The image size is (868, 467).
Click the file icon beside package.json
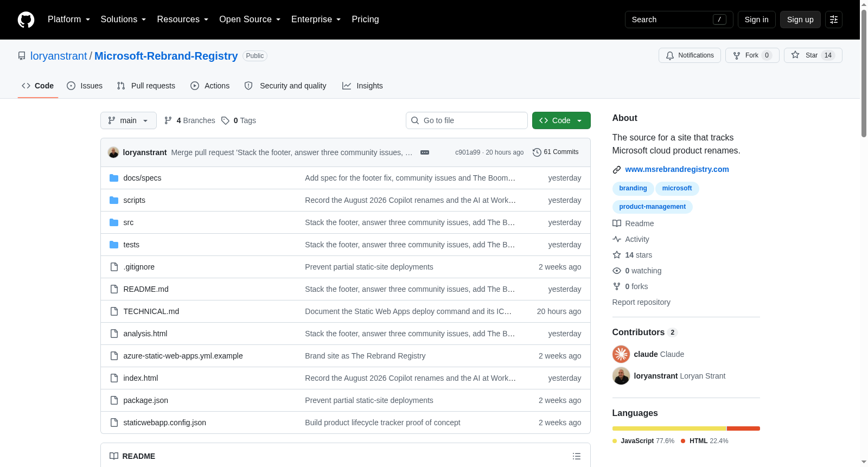click(114, 400)
